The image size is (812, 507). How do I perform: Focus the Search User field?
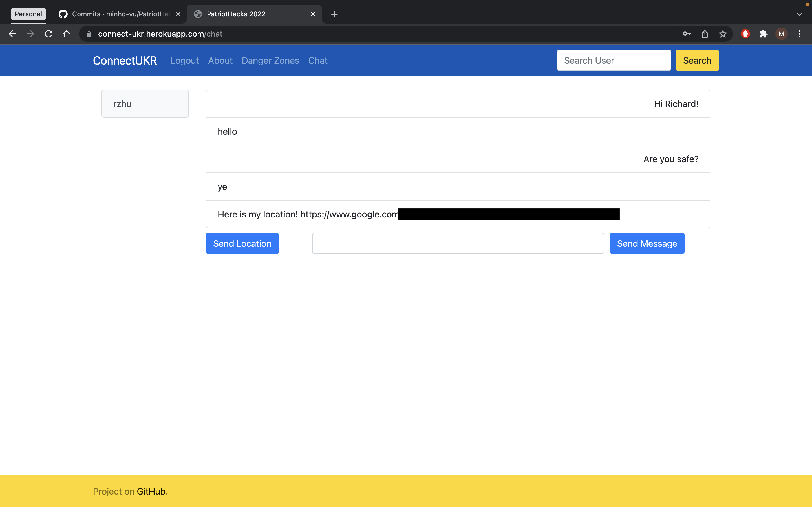614,60
